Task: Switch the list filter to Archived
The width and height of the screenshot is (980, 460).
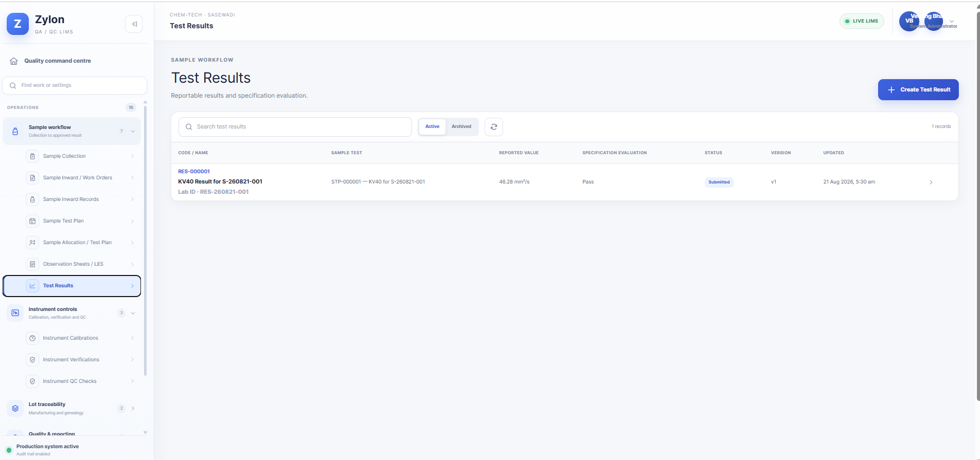Action: click(461, 126)
